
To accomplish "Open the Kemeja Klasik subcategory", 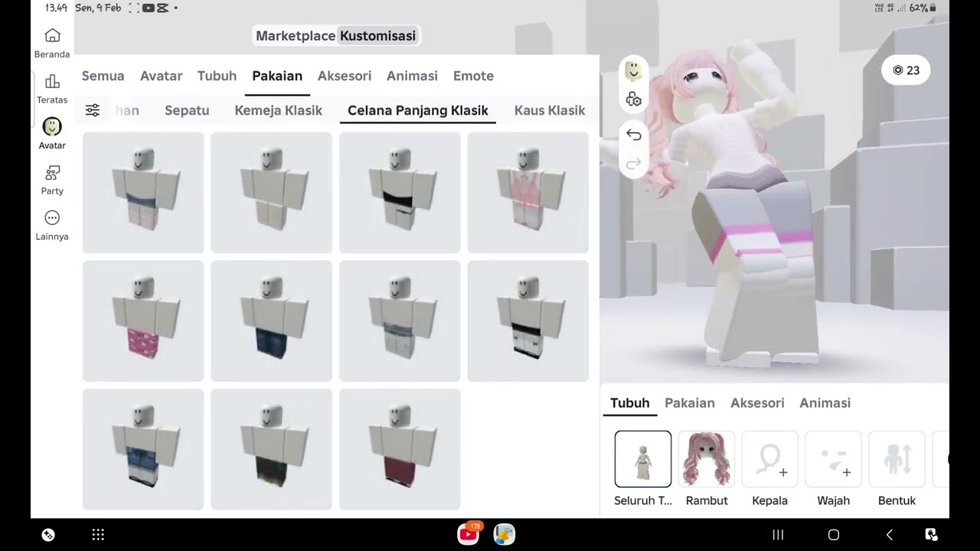I will click(x=278, y=110).
